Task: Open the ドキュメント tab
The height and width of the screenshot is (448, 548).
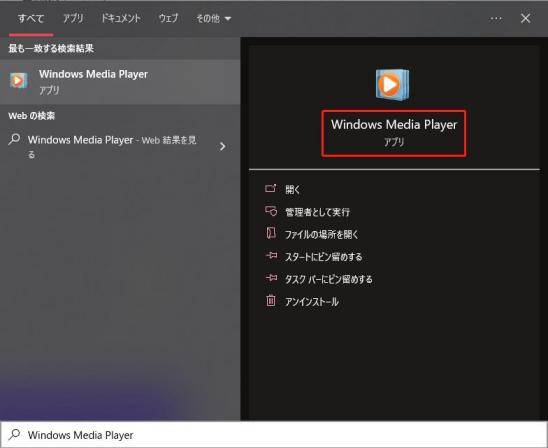Action: coord(121,19)
